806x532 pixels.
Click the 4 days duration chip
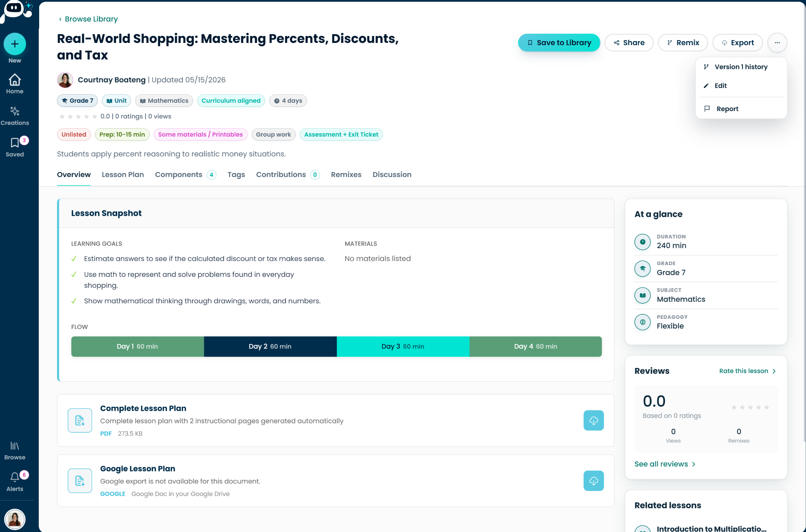point(288,101)
